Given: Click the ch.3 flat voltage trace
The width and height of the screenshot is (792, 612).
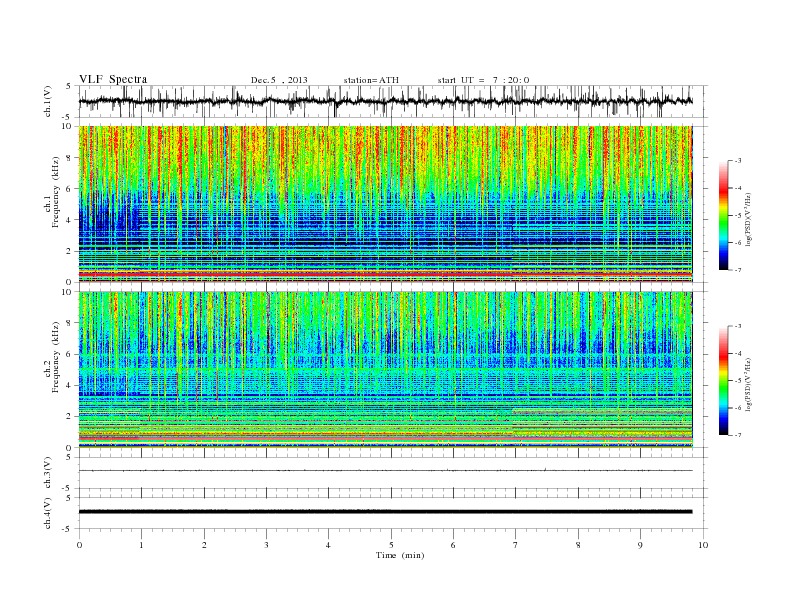Looking at the screenshot, I should (x=385, y=471).
